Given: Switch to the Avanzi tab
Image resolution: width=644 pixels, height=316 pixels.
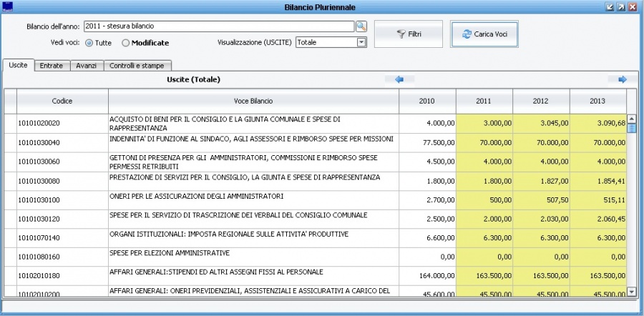Looking at the screenshot, I should pyautogui.click(x=87, y=66).
